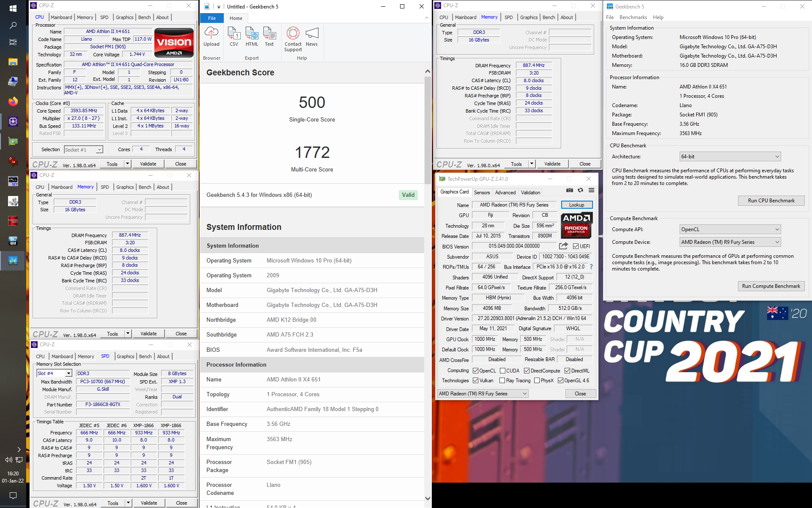Screen dimensions: 812x508
Task: Open the Advanced tab in GPU-Z
Action: 505,192
